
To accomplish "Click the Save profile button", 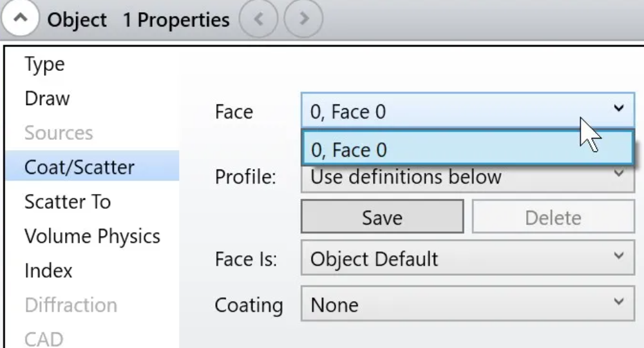I will coord(383,217).
